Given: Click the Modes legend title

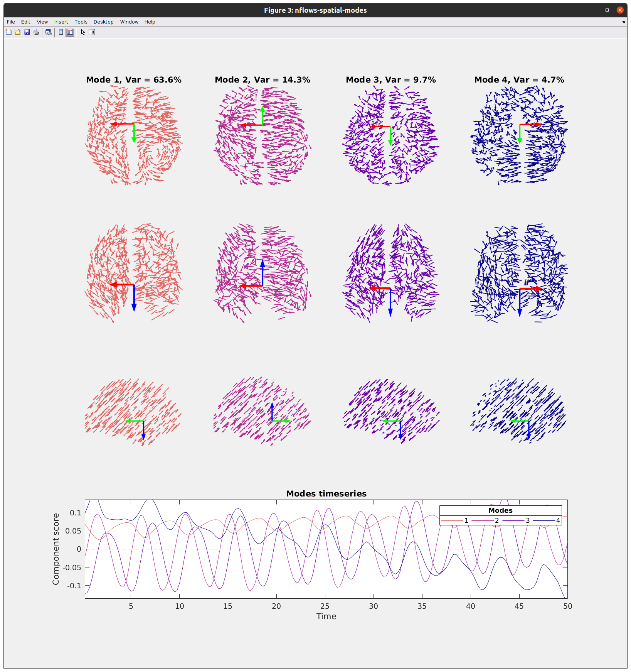Looking at the screenshot, I should 500,510.
